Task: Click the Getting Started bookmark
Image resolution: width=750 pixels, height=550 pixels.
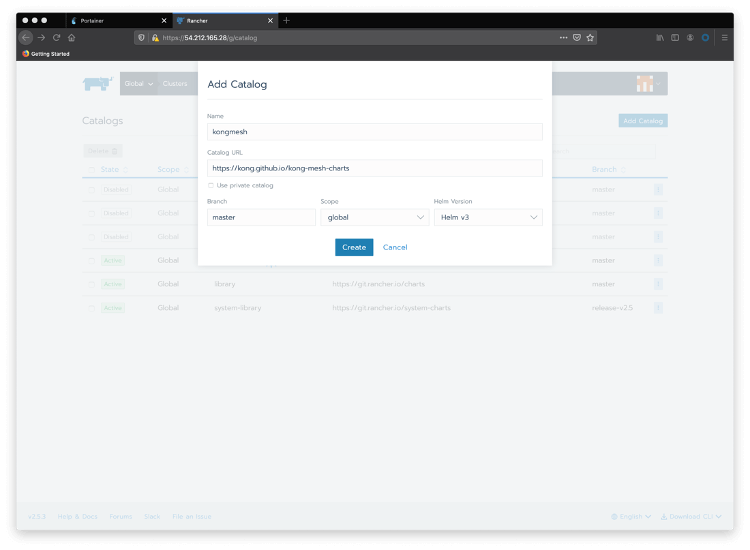Action: (x=46, y=54)
